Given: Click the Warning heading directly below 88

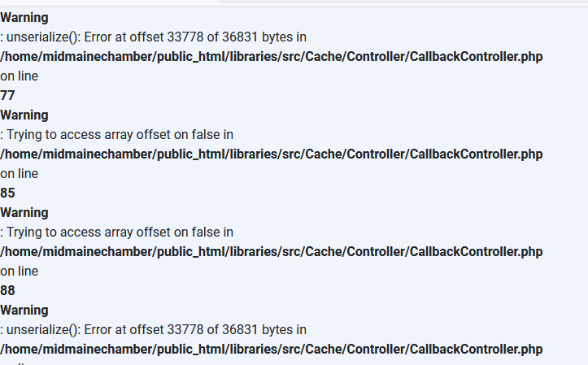Looking at the screenshot, I should (24, 310).
